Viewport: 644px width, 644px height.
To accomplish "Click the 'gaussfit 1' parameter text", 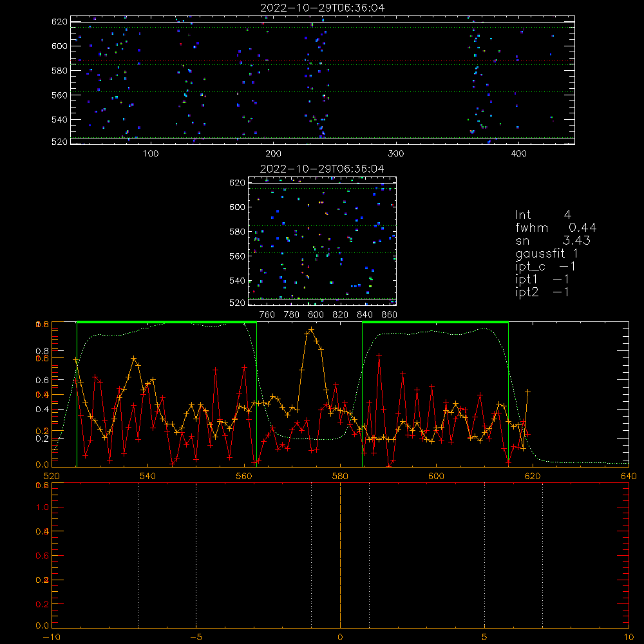I will (x=547, y=253).
